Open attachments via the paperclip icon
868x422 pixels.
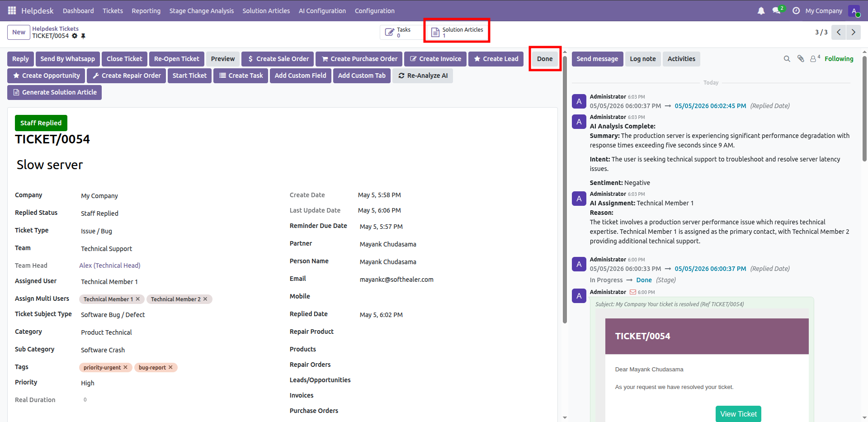pyautogui.click(x=801, y=59)
